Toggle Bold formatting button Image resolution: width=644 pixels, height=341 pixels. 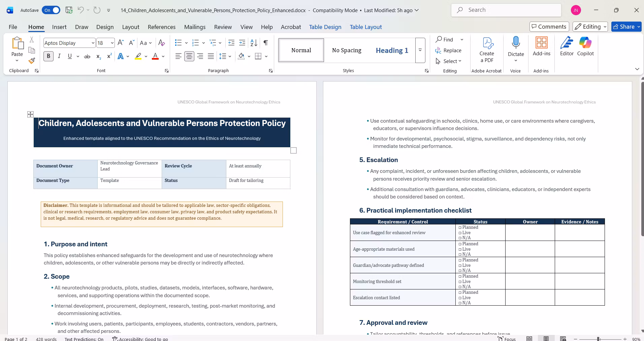click(49, 56)
